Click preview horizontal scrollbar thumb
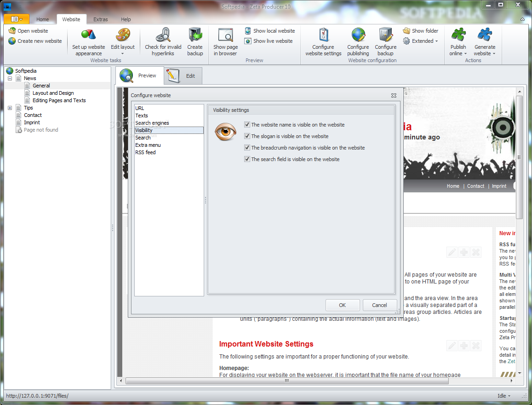 tap(287, 381)
